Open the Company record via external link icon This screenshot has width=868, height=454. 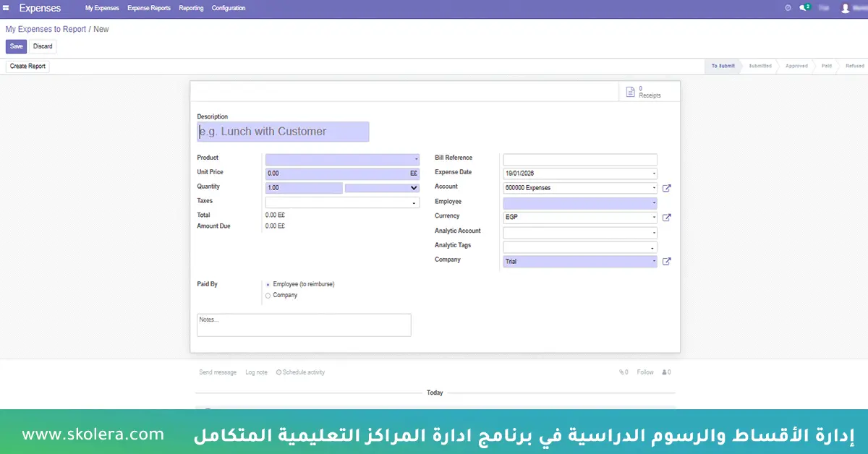[666, 261]
